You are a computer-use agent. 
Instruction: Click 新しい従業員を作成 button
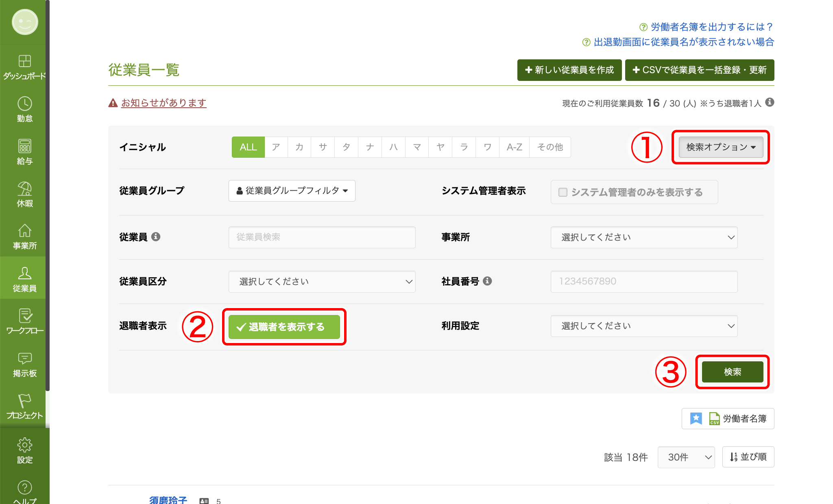click(569, 70)
